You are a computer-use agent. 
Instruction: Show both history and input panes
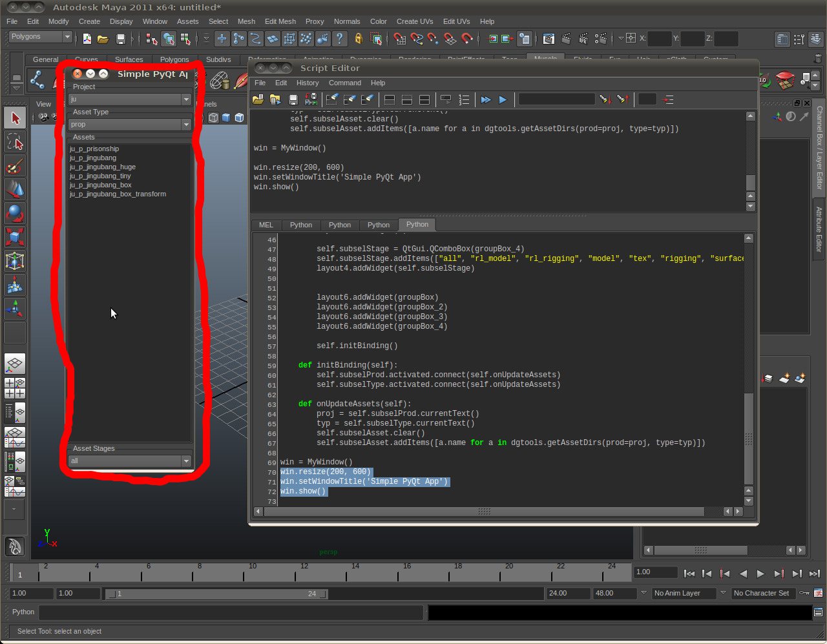click(424, 99)
